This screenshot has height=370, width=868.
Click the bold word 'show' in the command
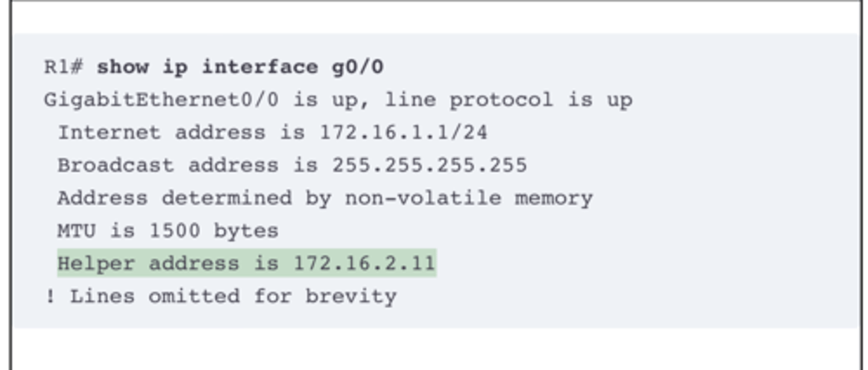[122, 66]
